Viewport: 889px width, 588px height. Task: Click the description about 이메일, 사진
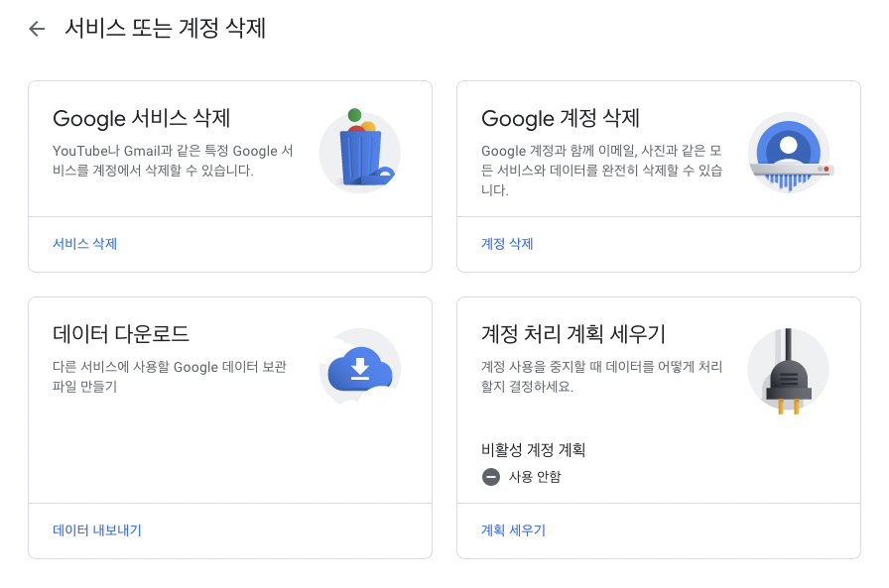601,170
